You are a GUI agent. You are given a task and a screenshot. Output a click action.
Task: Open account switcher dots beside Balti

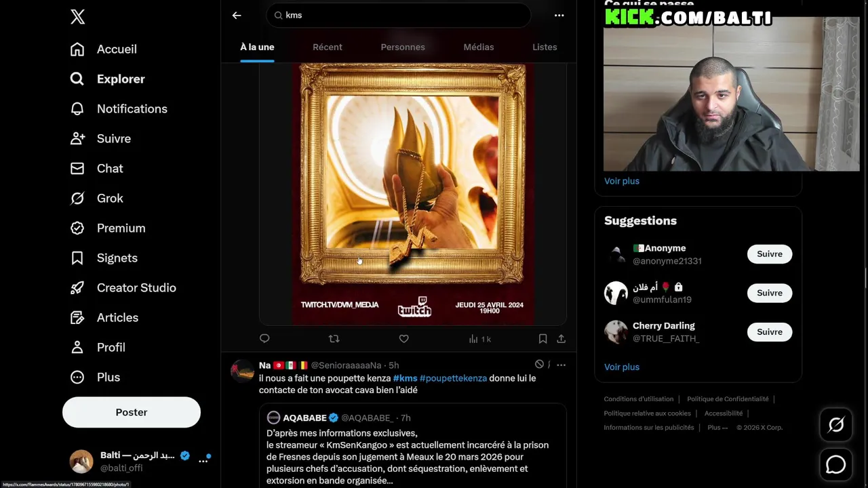coord(203,461)
